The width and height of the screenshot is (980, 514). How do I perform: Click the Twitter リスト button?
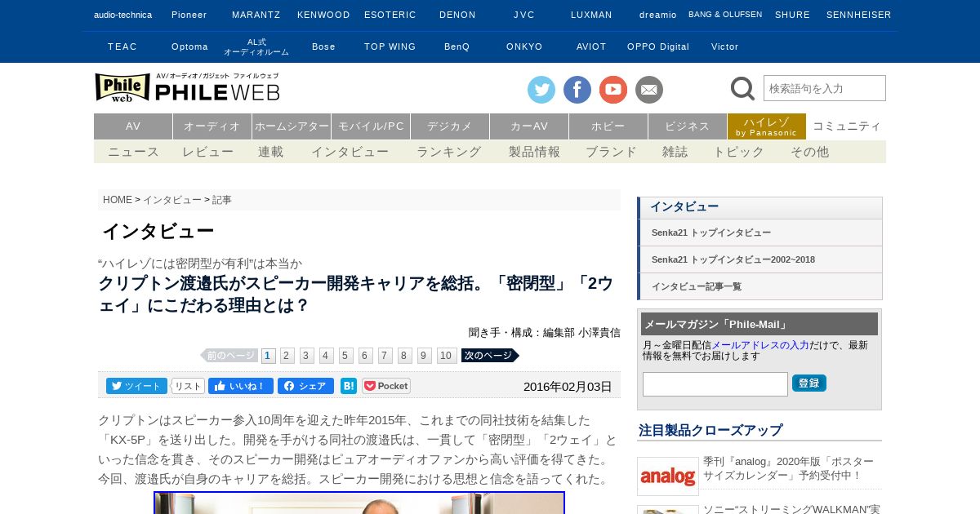(188, 386)
